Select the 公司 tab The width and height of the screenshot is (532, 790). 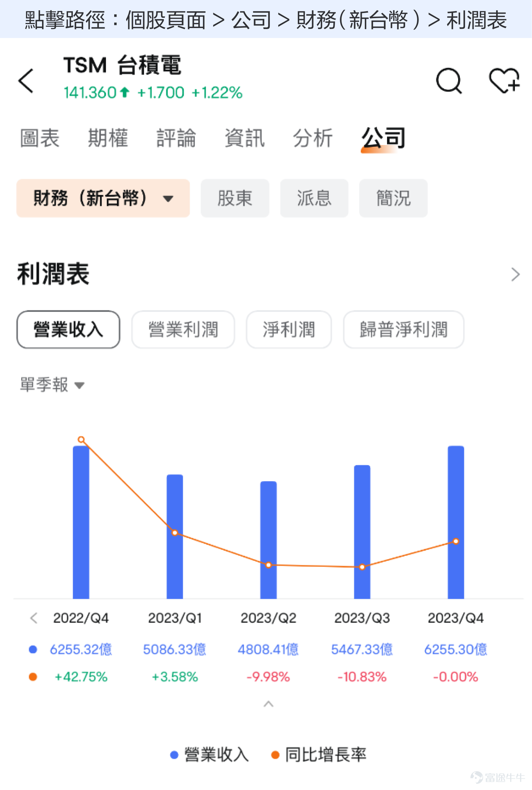384,139
